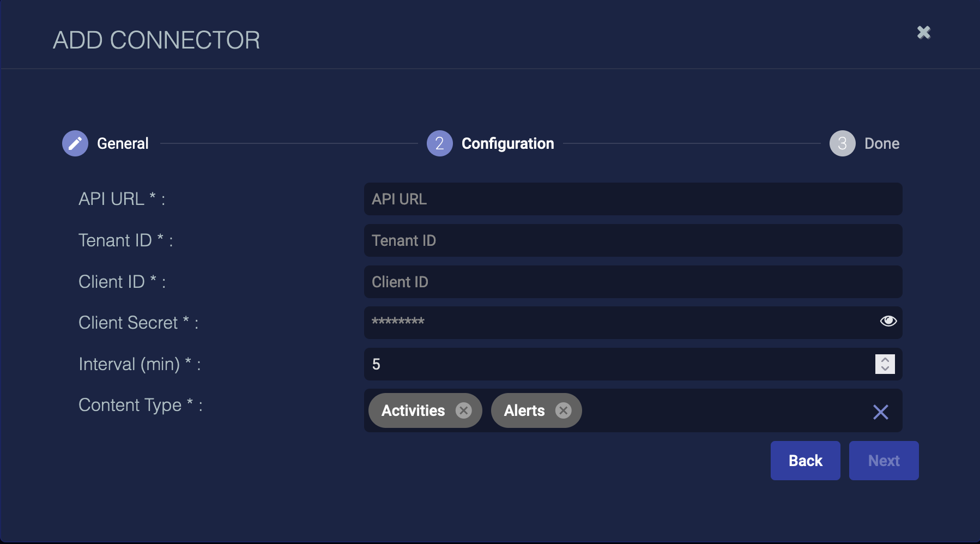
Task: Click the Done step number 3 circle
Action: pyautogui.click(x=842, y=143)
